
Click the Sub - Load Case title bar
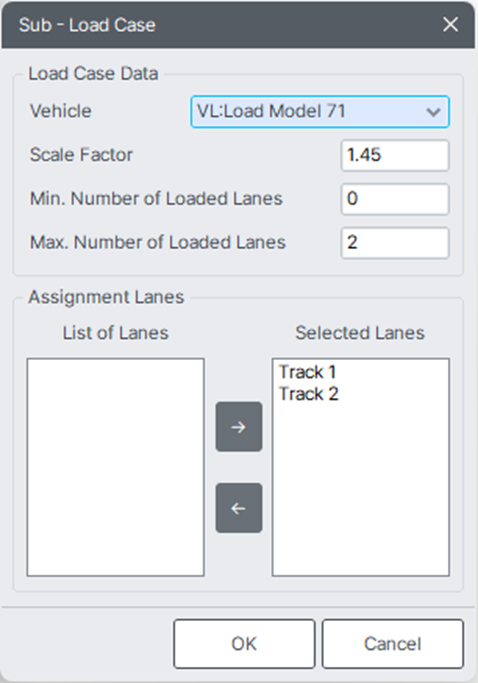[218, 25]
